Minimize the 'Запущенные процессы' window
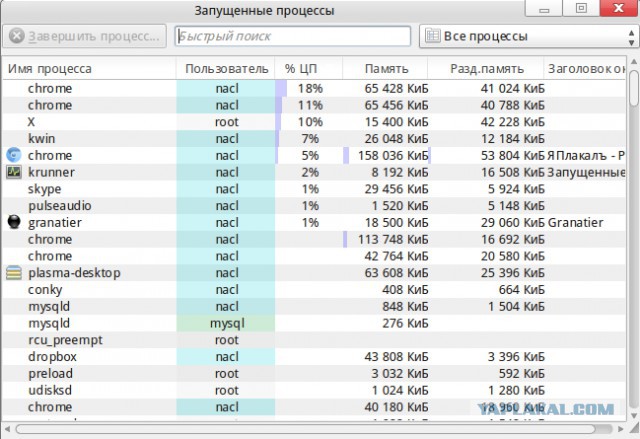 [544, 8]
